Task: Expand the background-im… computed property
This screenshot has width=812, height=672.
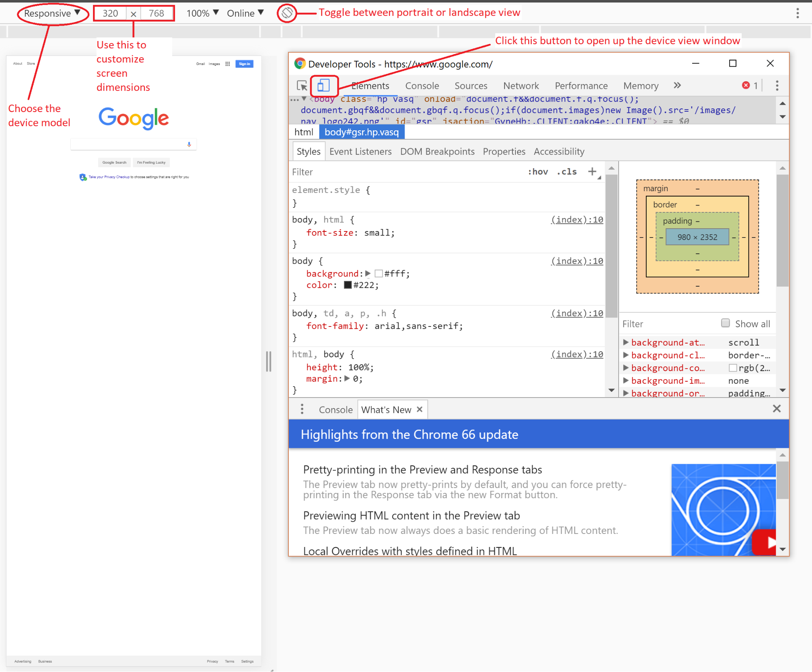Action: [626, 380]
